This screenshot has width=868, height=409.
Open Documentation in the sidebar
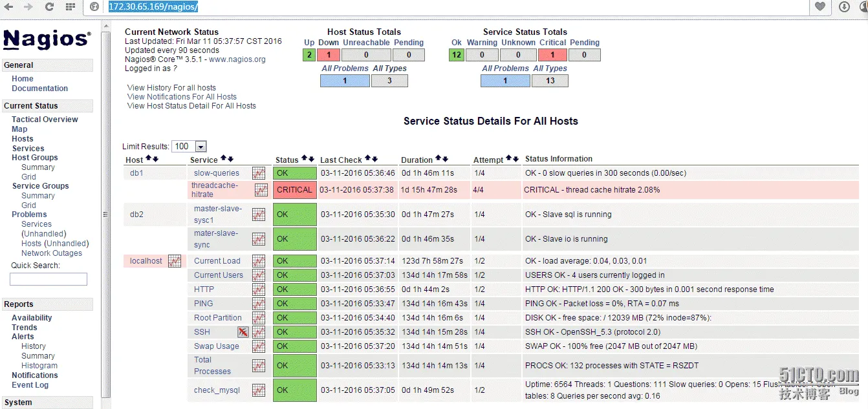click(x=39, y=89)
